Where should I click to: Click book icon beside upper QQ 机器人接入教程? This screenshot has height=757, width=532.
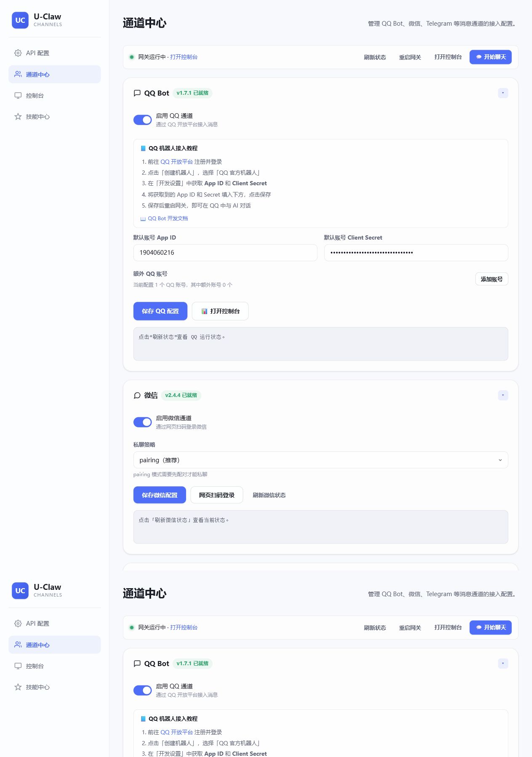143,148
